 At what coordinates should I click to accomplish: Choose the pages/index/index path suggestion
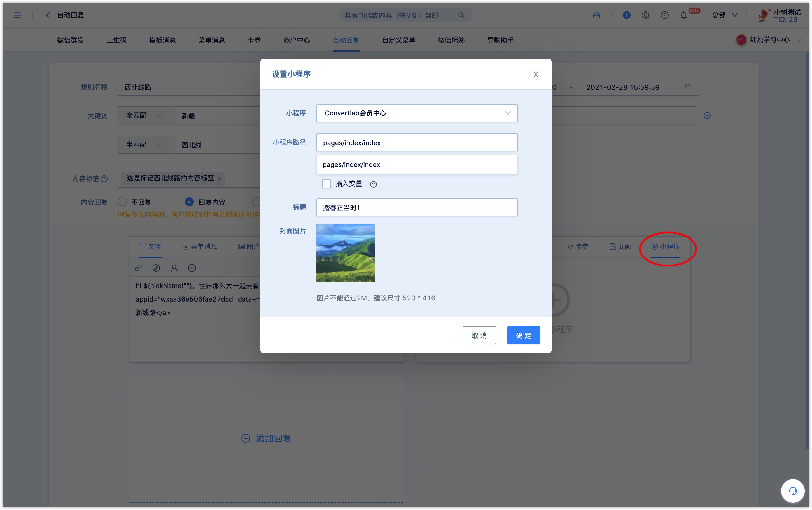click(x=417, y=164)
